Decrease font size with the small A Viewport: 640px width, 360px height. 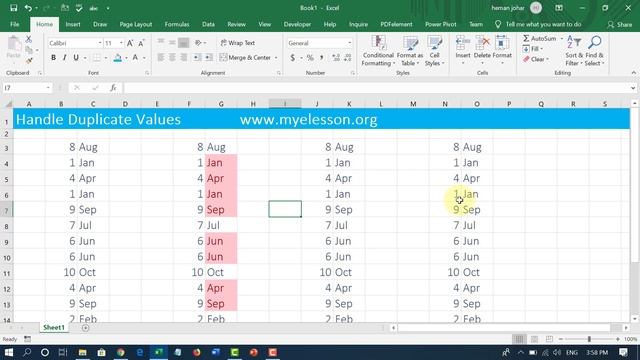pos(141,43)
